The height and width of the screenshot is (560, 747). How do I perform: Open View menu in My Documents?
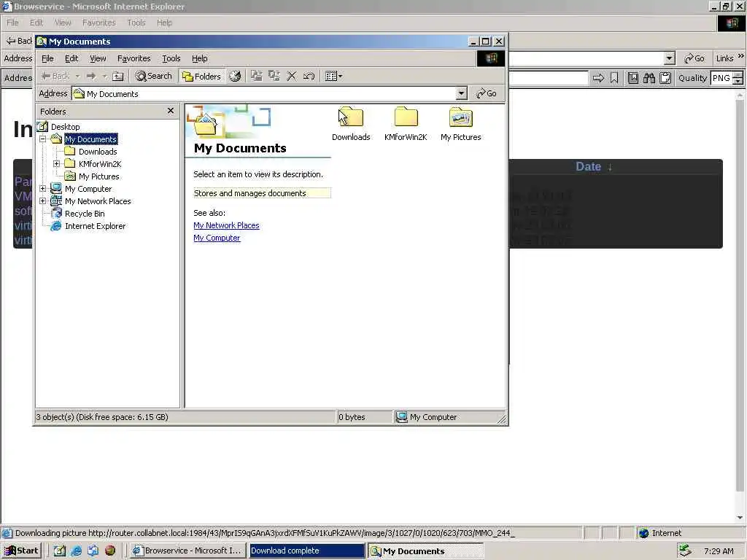[98, 58]
